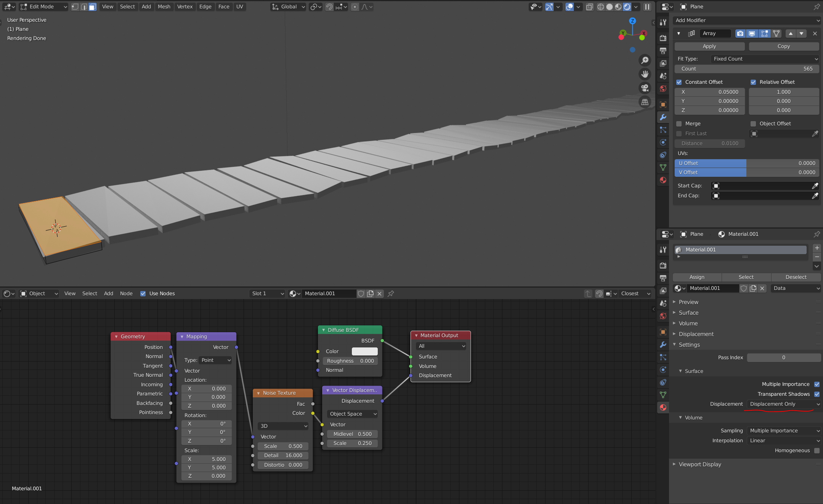Click the Node menu in shader editor
823x504 pixels.
coord(126,293)
